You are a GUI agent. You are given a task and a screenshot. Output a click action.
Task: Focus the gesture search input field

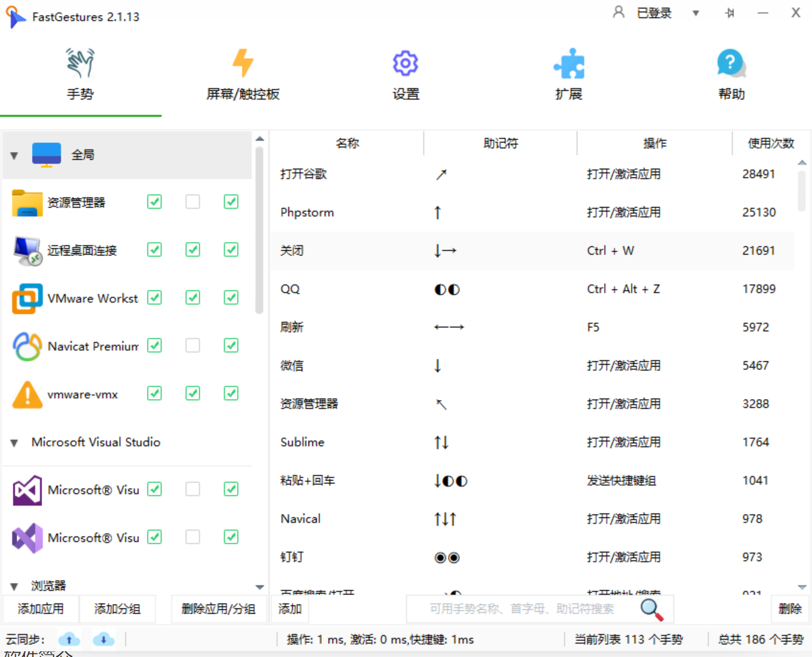tap(521, 608)
